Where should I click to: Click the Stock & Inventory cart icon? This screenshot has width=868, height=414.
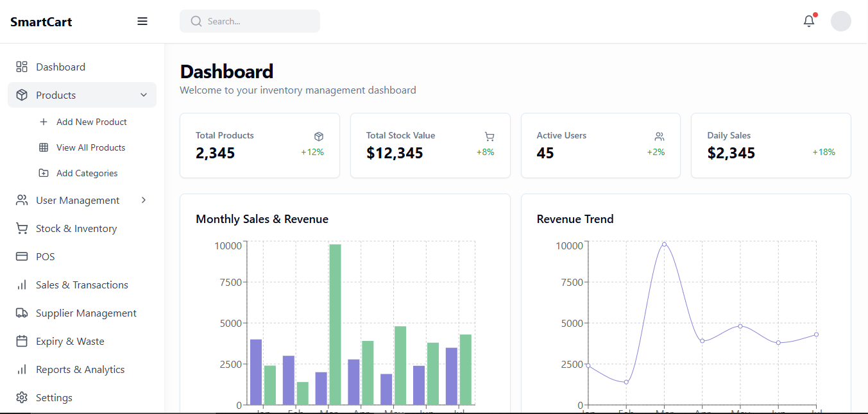(22, 229)
